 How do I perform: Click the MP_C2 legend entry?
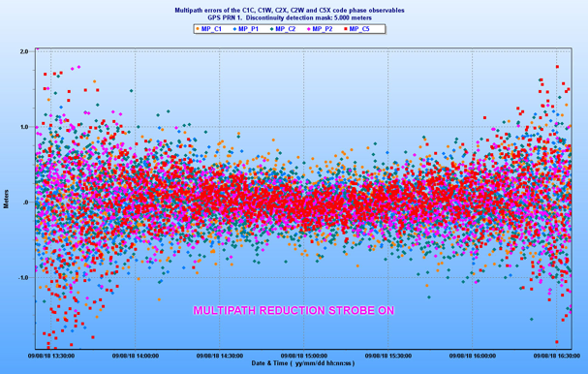tap(283, 29)
